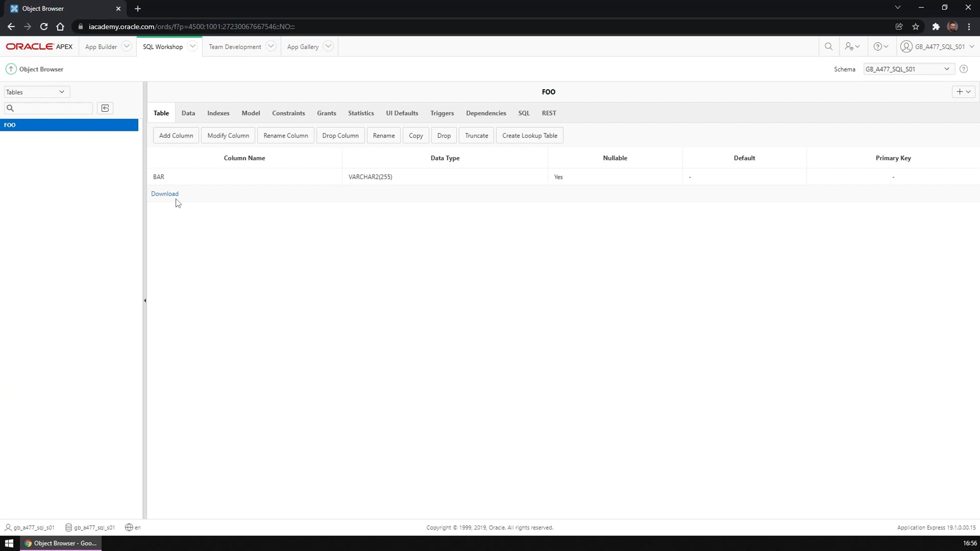Click the Download link
The width and height of the screenshot is (980, 551).
click(165, 194)
